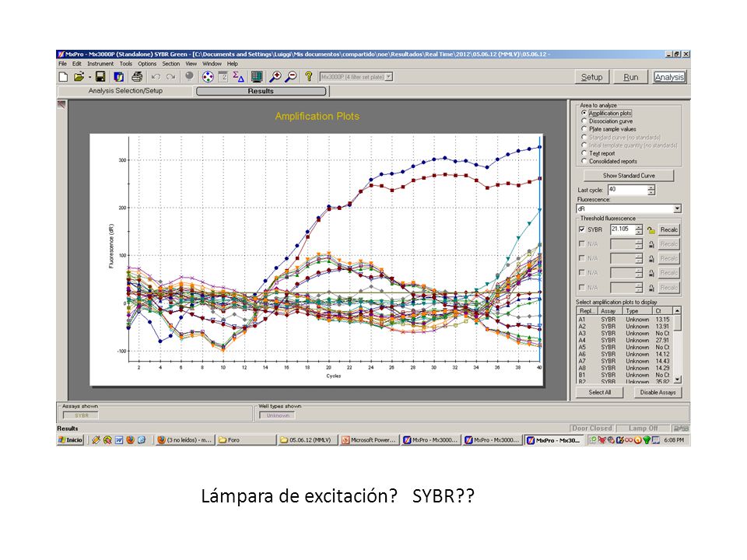Switch to Analysis Selection/Setup tab
747x560 pixels.
125,90
